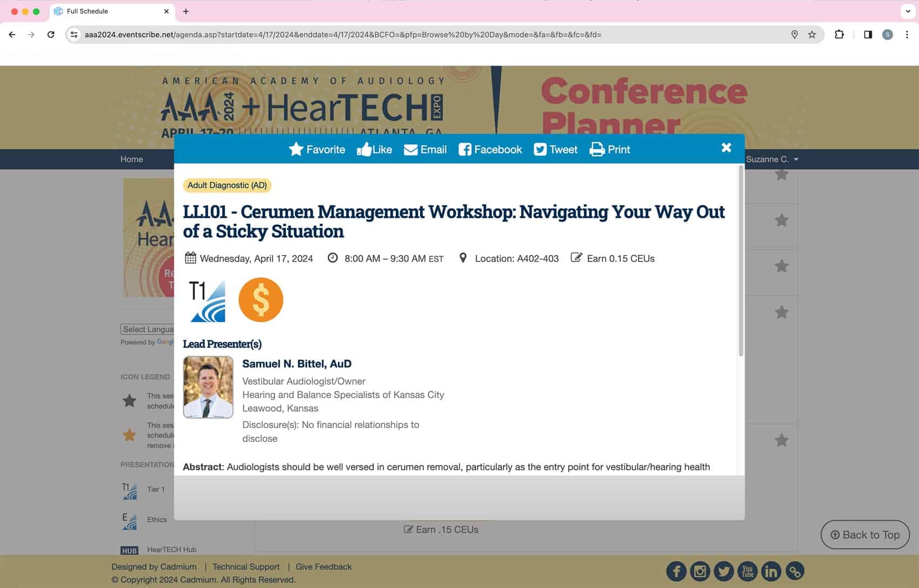Bookmark this page with star icon
This screenshot has height=588, width=919.
[812, 35]
